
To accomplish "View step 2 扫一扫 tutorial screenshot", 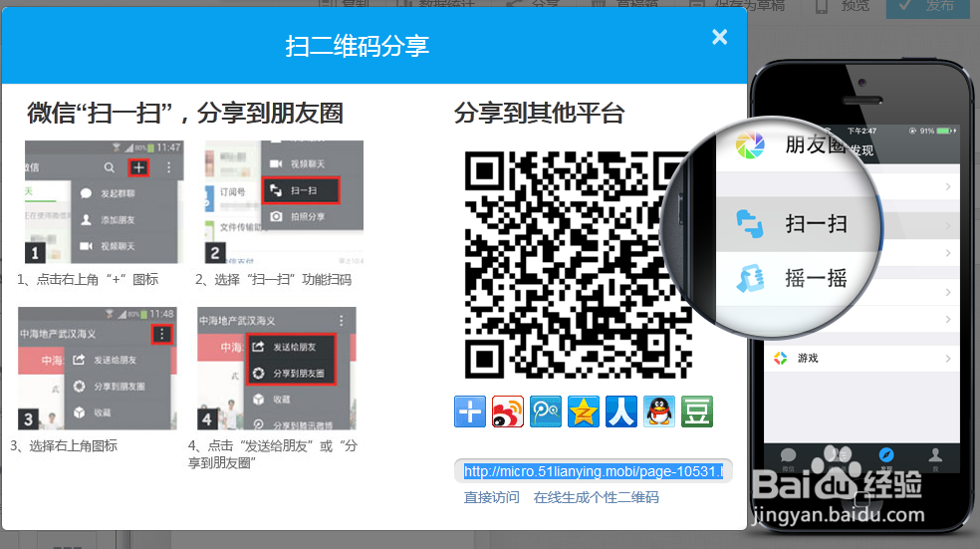I will pyautogui.click(x=284, y=202).
